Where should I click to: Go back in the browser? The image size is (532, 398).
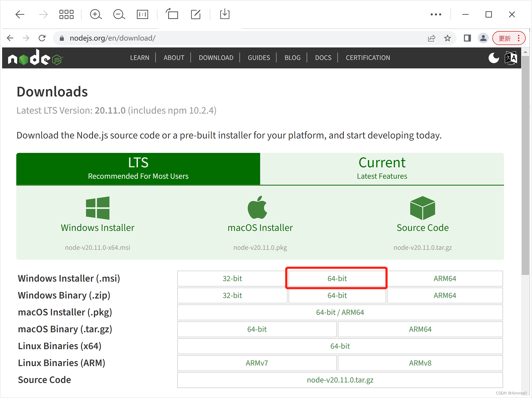10,38
